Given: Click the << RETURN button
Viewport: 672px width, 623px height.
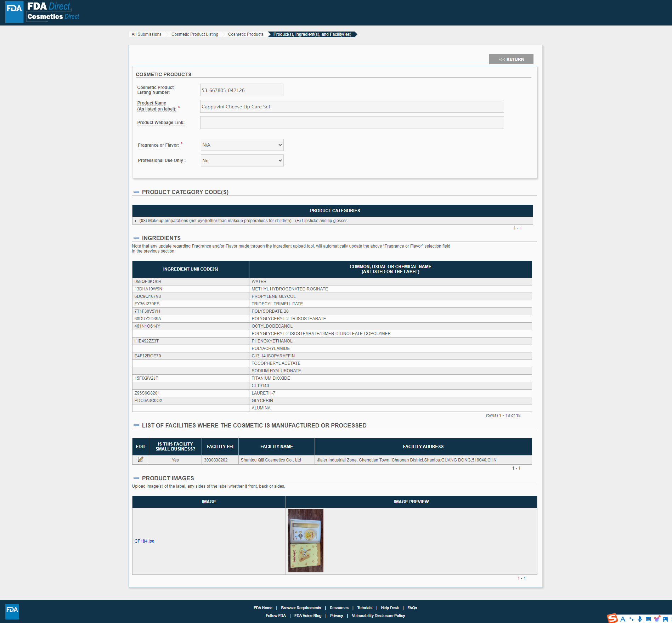Looking at the screenshot, I should click(x=511, y=59).
